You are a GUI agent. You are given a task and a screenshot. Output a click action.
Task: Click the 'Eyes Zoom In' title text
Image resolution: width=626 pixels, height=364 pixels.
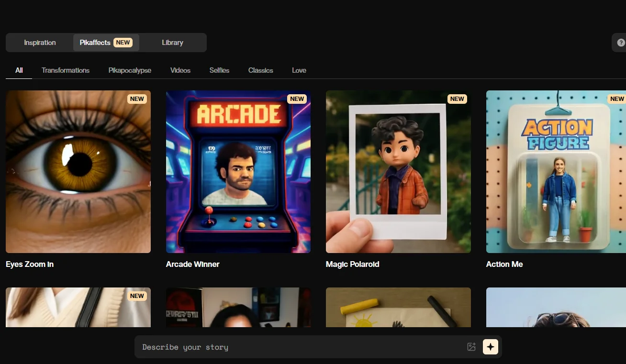coord(30,264)
